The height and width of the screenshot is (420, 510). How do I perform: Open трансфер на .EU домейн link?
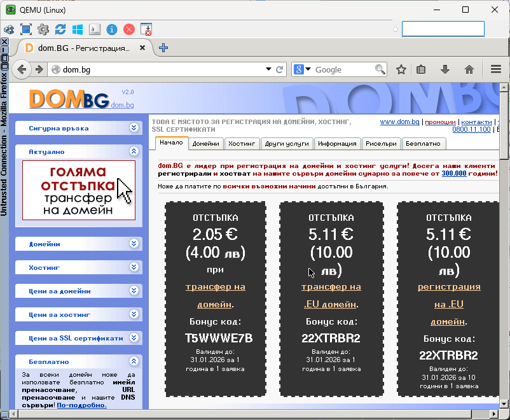331,296
